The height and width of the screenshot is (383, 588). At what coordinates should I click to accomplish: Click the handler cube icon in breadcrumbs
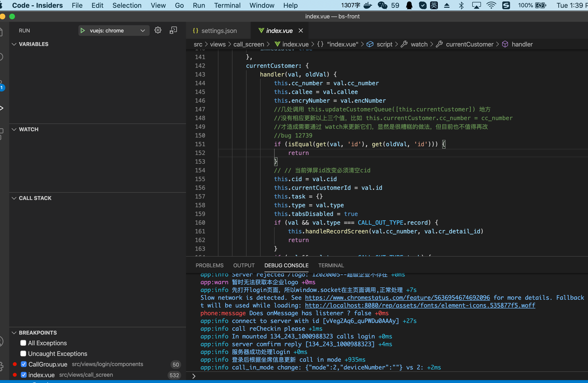point(505,44)
